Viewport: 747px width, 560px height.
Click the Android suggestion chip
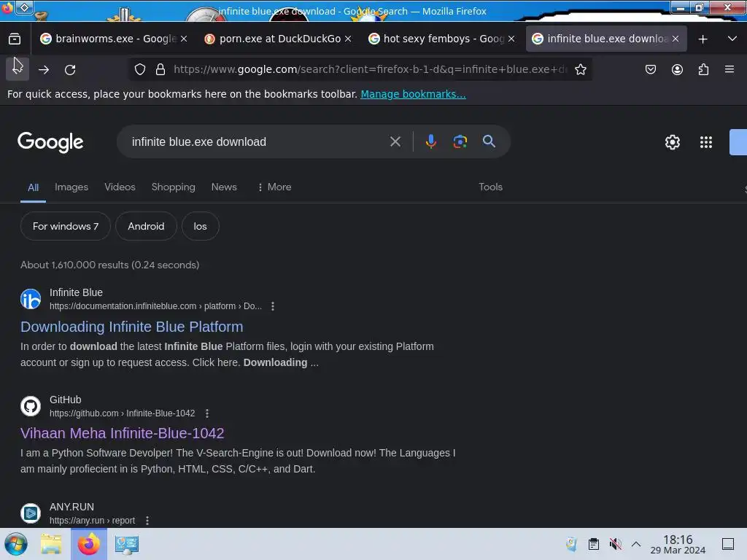coord(146,226)
